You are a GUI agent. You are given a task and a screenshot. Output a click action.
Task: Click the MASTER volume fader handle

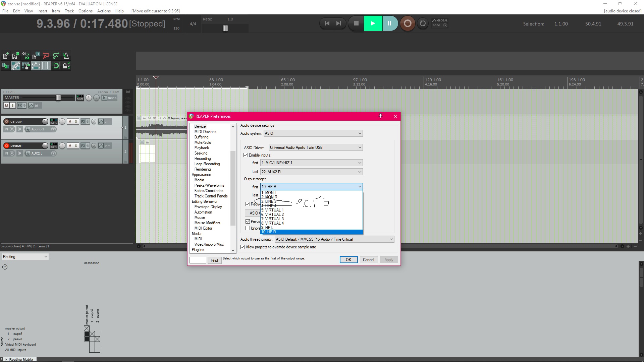[58, 98]
